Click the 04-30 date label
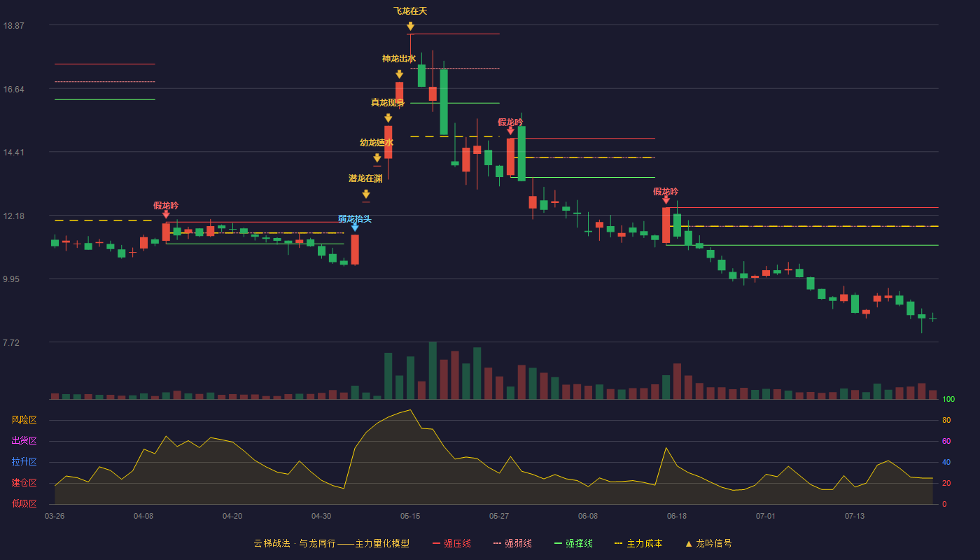980x560 pixels. [x=321, y=516]
